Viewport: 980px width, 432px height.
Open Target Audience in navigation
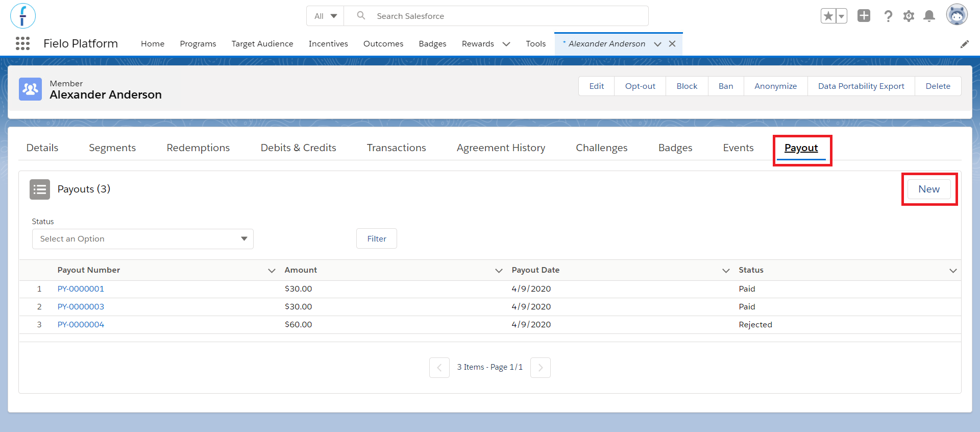pyautogui.click(x=262, y=44)
